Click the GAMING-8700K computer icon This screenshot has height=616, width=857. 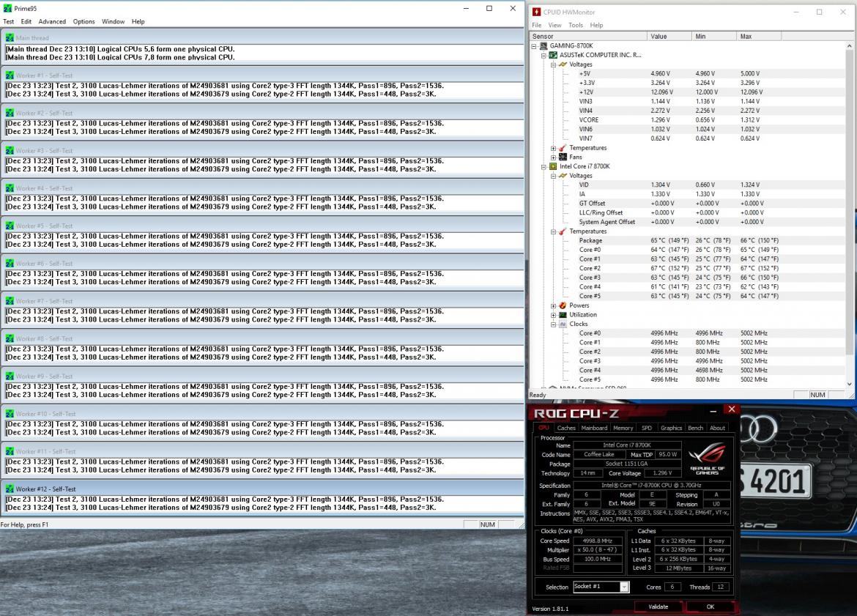[x=543, y=46]
